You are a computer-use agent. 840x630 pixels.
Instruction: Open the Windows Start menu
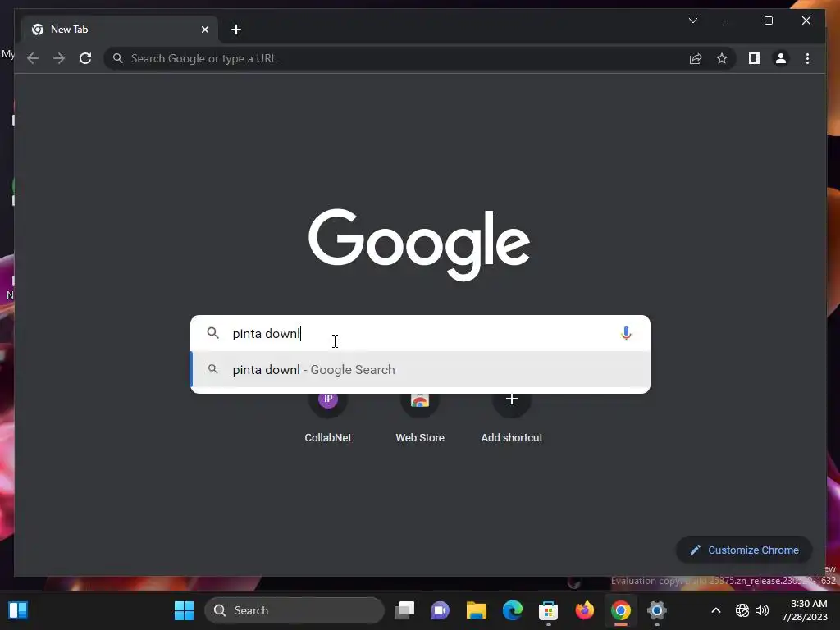(x=184, y=610)
